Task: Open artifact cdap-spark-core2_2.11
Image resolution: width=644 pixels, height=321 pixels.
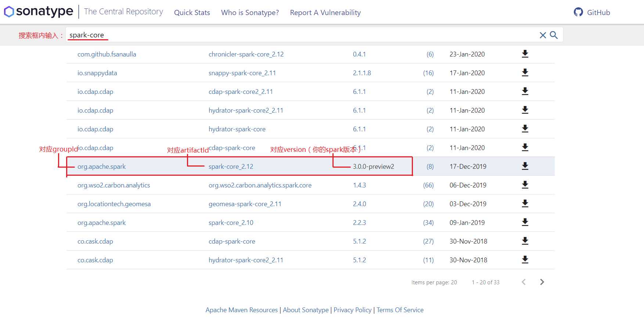Action: click(x=241, y=92)
